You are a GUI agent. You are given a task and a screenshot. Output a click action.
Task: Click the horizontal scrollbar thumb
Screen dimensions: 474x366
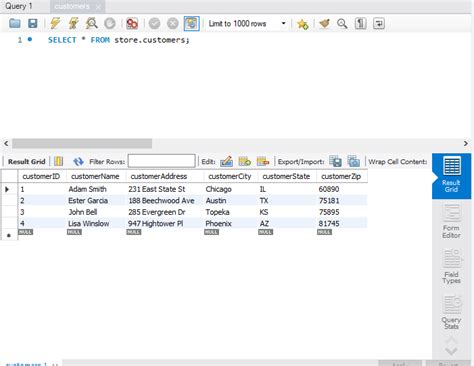click(82, 143)
